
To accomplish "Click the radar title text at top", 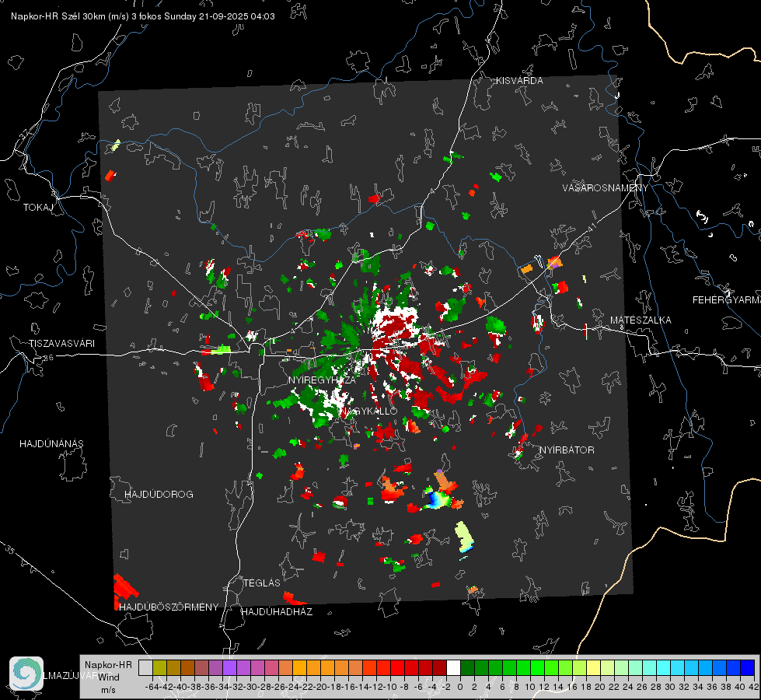I will click(x=143, y=16).
